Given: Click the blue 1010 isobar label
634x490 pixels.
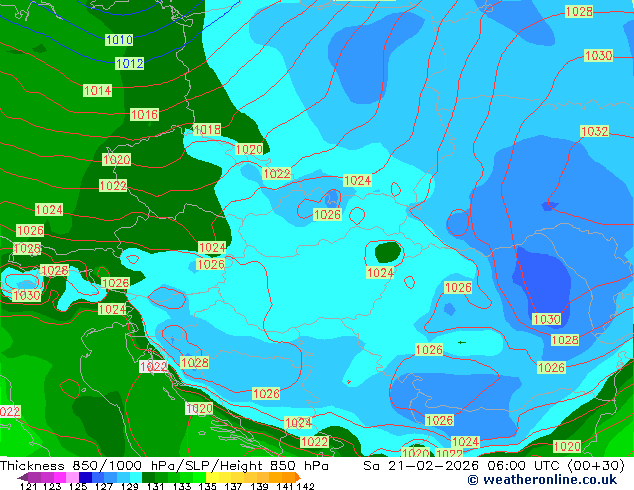Looking at the screenshot, I should 119,40.
